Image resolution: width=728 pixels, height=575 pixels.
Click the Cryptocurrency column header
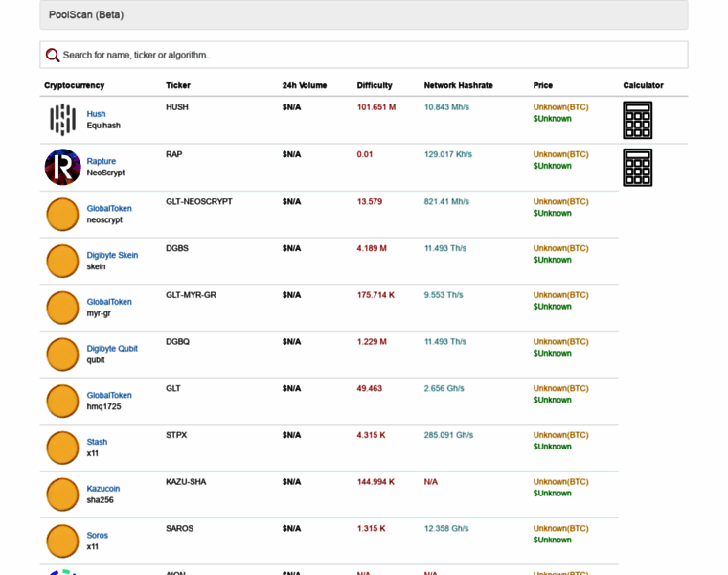75,85
